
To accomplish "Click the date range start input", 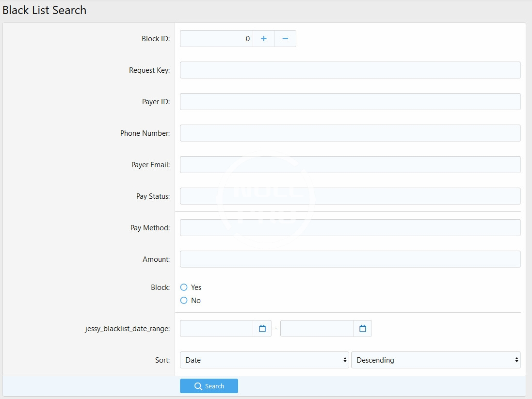I will pos(216,329).
